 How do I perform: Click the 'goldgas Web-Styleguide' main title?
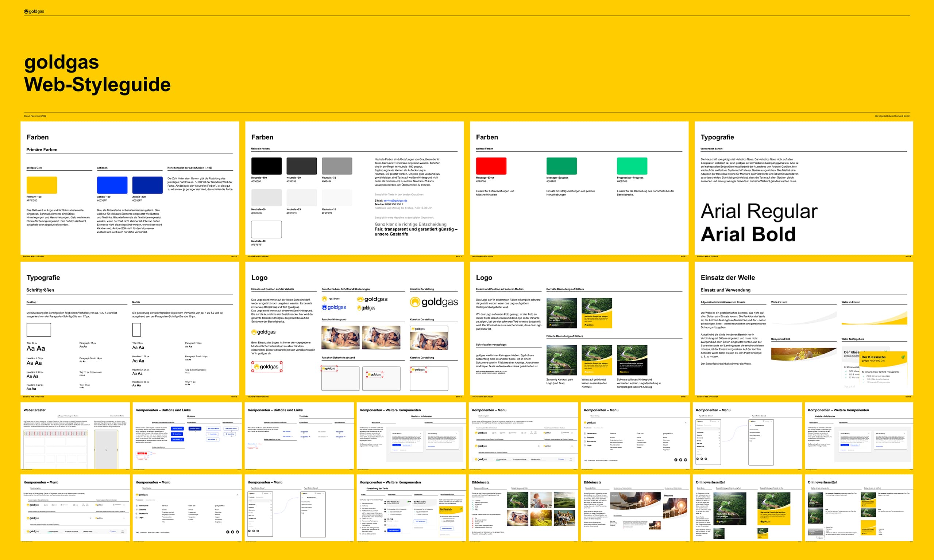[97, 73]
